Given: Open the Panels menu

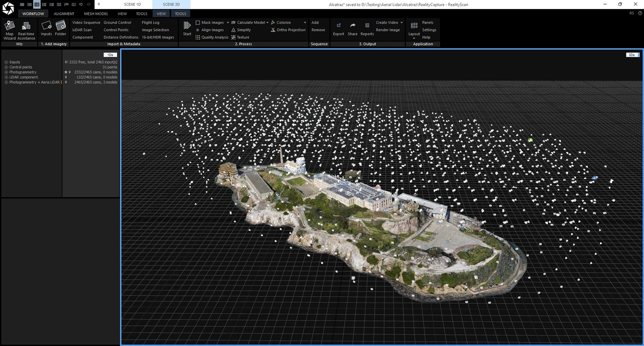Looking at the screenshot, I should (428, 23).
